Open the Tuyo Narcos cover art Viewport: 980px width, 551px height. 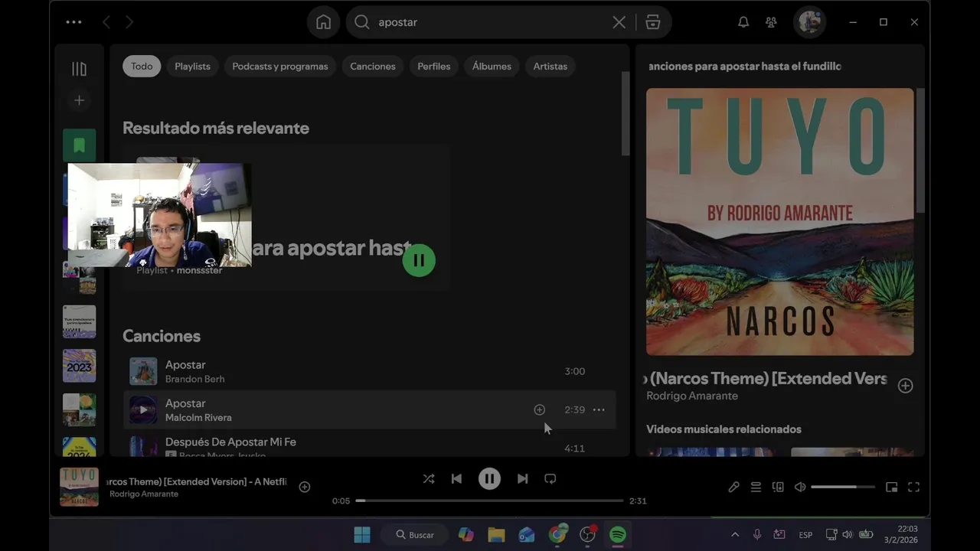click(779, 222)
